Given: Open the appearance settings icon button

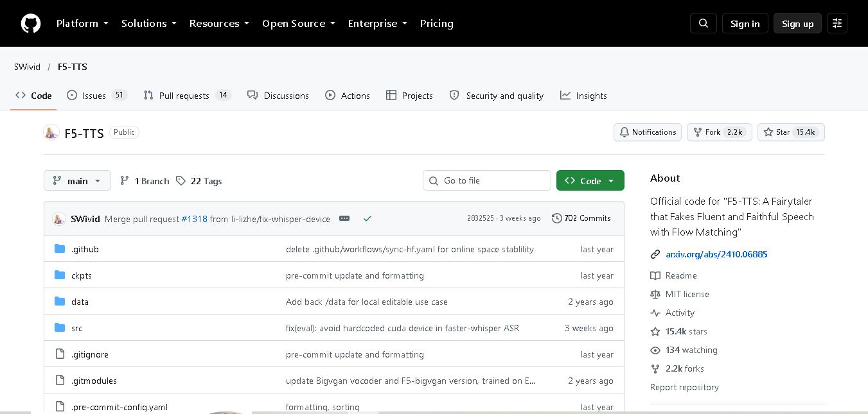Looking at the screenshot, I should 837,24.
